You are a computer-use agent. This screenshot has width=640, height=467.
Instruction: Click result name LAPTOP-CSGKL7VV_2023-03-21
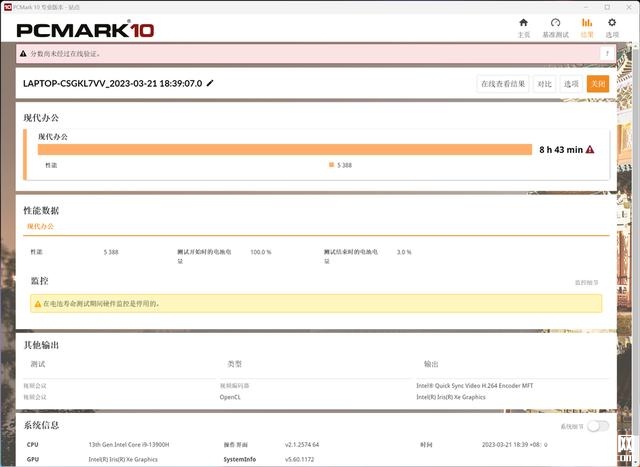click(112, 83)
